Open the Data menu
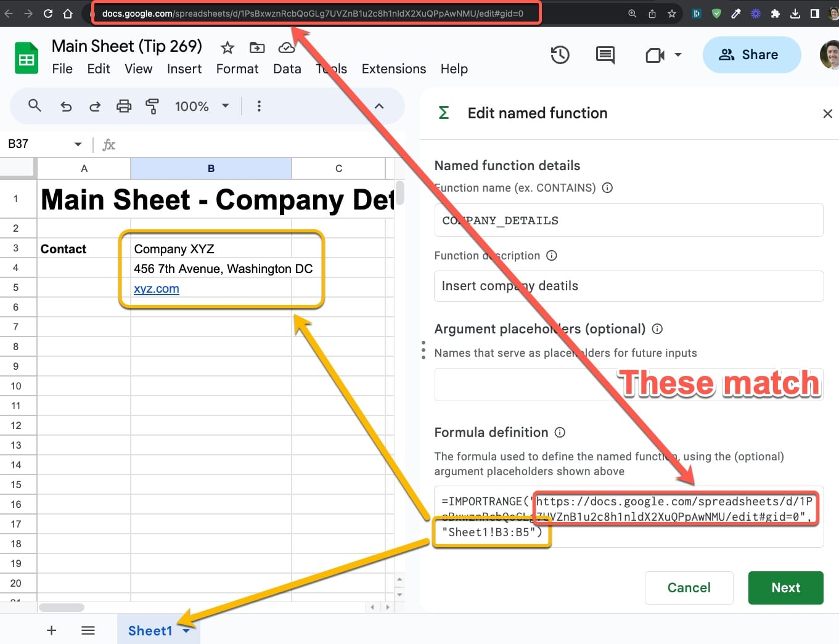The image size is (839, 644). point(287,69)
